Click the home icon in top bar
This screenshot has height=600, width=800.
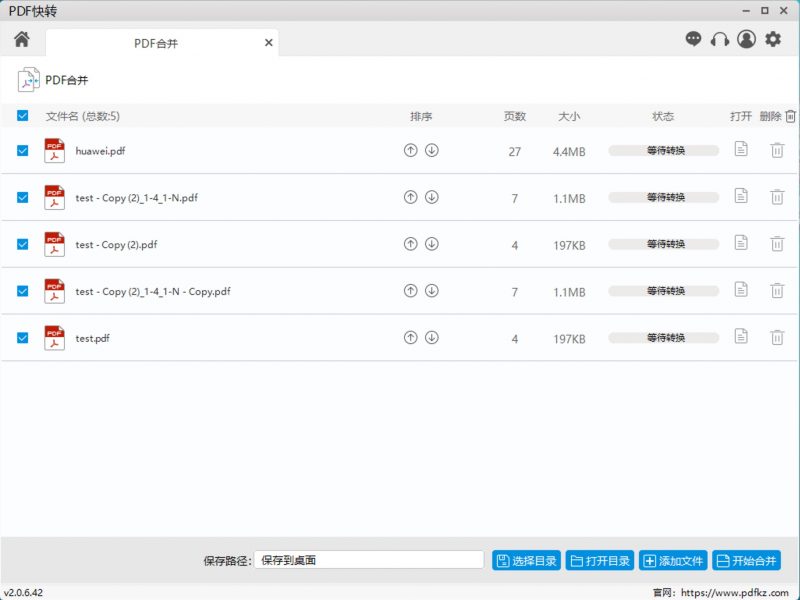[22, 40]
